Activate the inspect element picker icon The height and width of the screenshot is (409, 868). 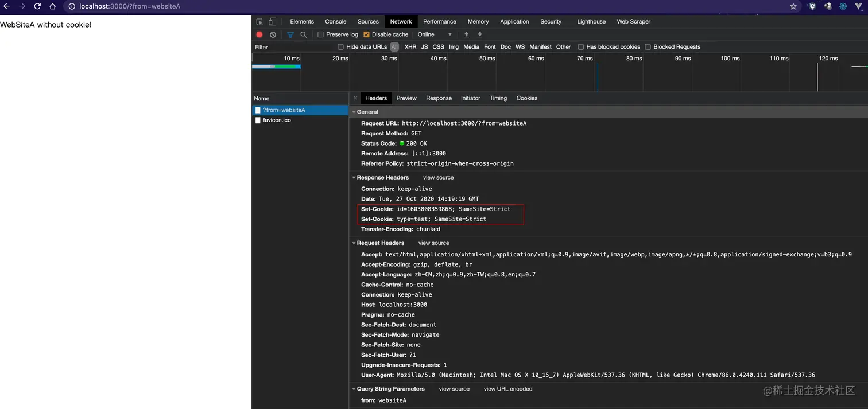click(259, 21)
